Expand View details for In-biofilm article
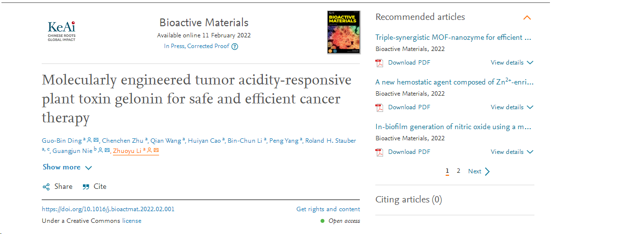The height and width of the screenshot is (234, 644). tap(512, 152)
